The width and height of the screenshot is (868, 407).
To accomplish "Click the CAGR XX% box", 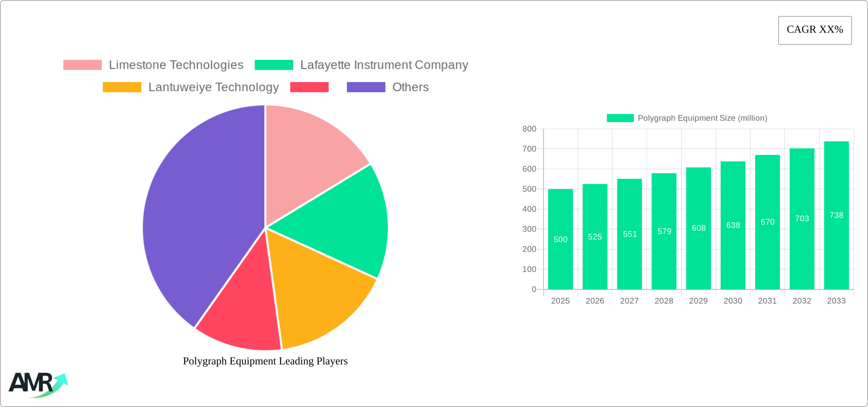I will tap(815, 30).
